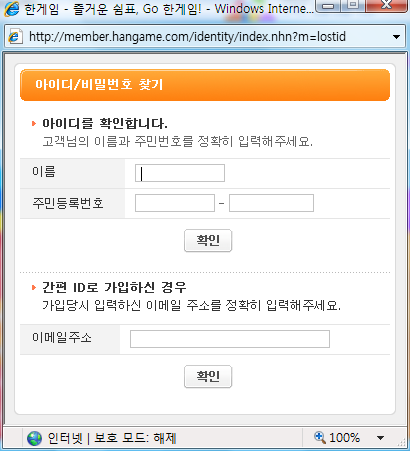Open the address bar dropdown arrow
This screenshot has height=451, width=410.
(x=396, y=37)
